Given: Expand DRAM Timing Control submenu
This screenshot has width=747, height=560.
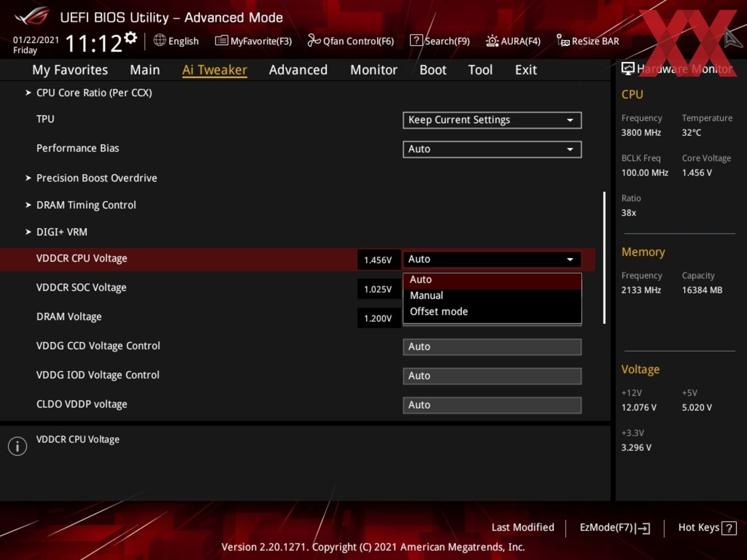Looking at the screenshot, I should pyautogui.click(x=86, y=205).
